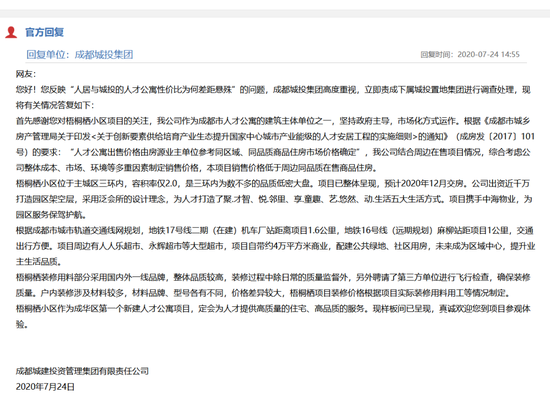Click the line starting with 号) 的要求
Image resolution: width=550 pixels, height=409 pixels.
(x=273, y=152)
